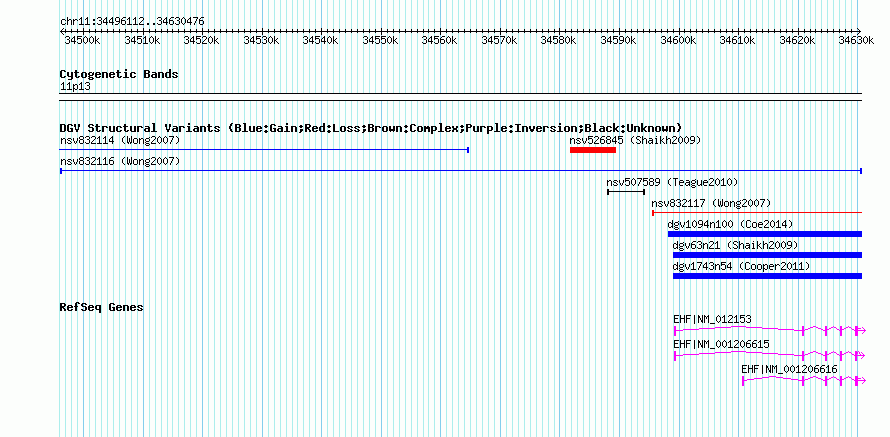
Task: Select the EHF|NM_012153 gene label
Action: 712,320
